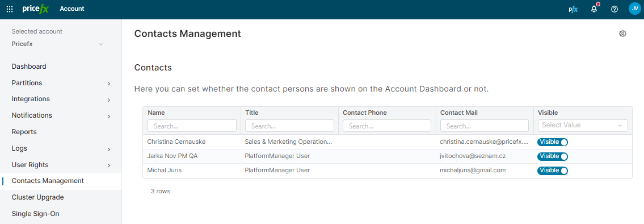Click the Contact Phone search field
This screenshot has height=224, width=644.
387,126
